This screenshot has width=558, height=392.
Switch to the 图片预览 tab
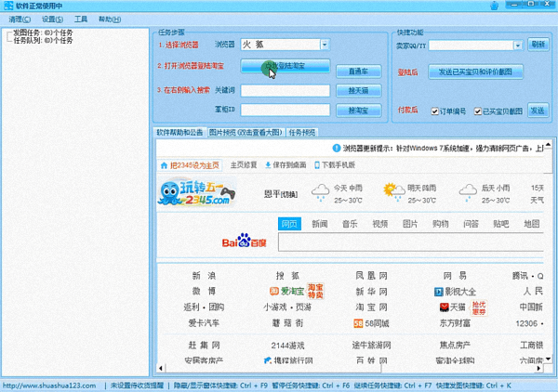(246, 133)
